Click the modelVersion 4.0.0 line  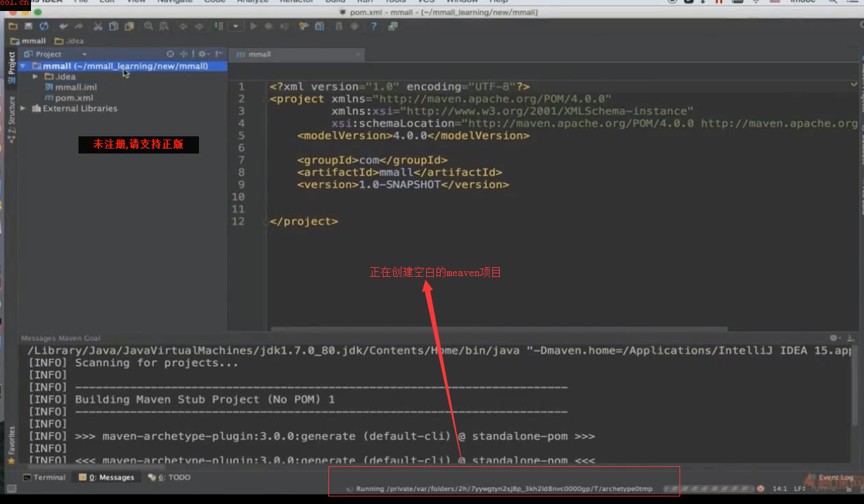pos(413,136)
